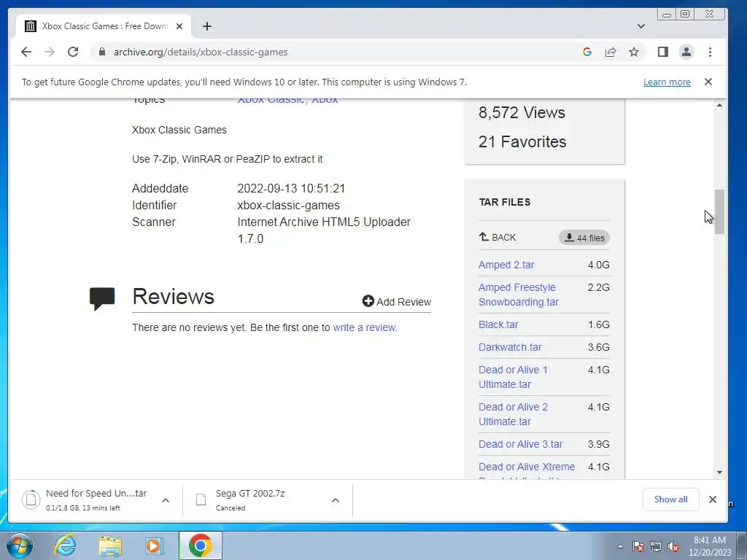This screenshot has width=747, height=560.
Task: Click the xbox-classic-games identifier value
Action: [x=288, y=205]
